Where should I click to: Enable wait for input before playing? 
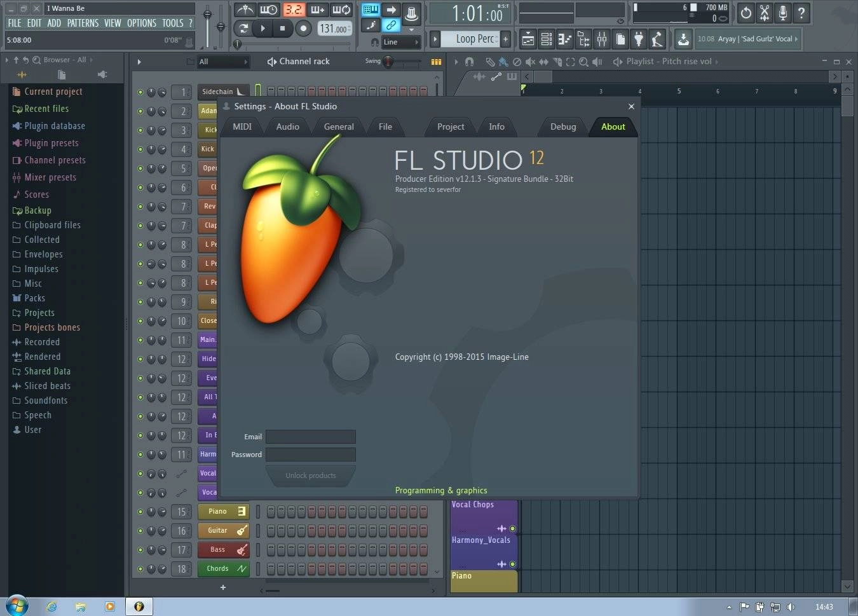click(x=268, y=10)
